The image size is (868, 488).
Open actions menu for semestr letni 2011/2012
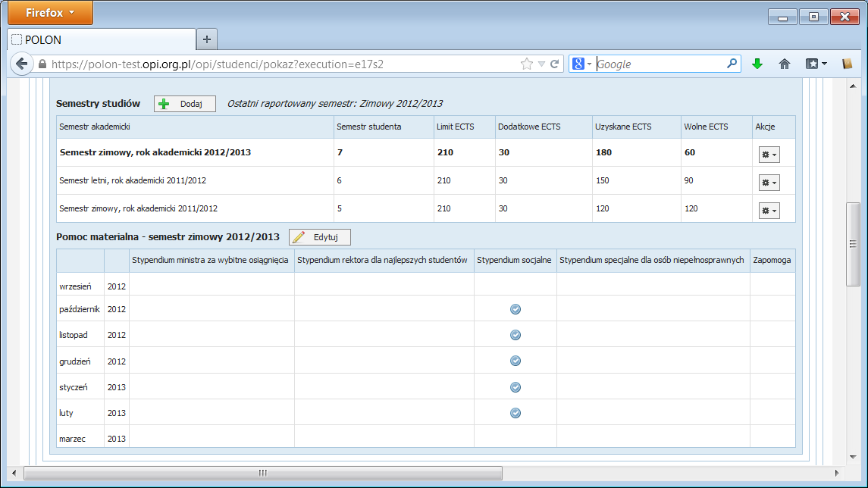[769, 182]
